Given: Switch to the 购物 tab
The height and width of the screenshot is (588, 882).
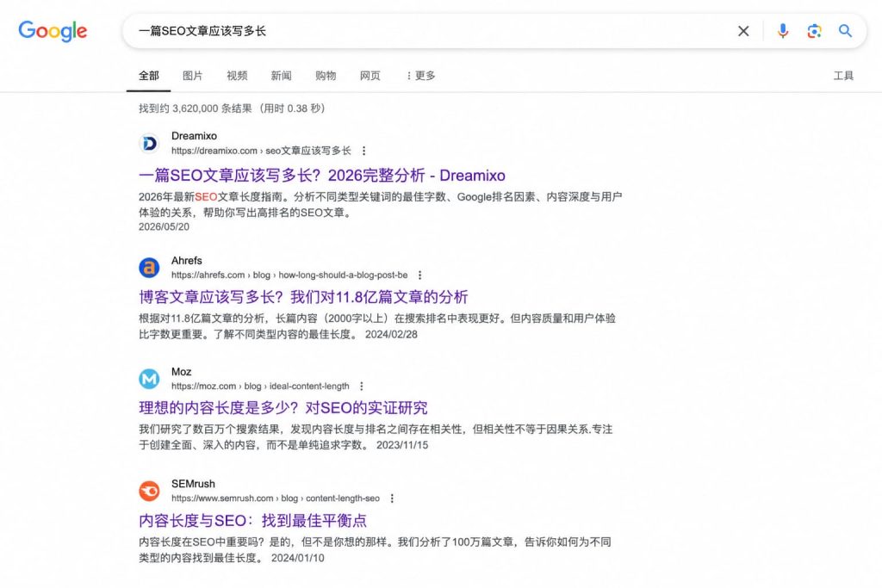Looking at the screenshot, I should coord(326,75).
